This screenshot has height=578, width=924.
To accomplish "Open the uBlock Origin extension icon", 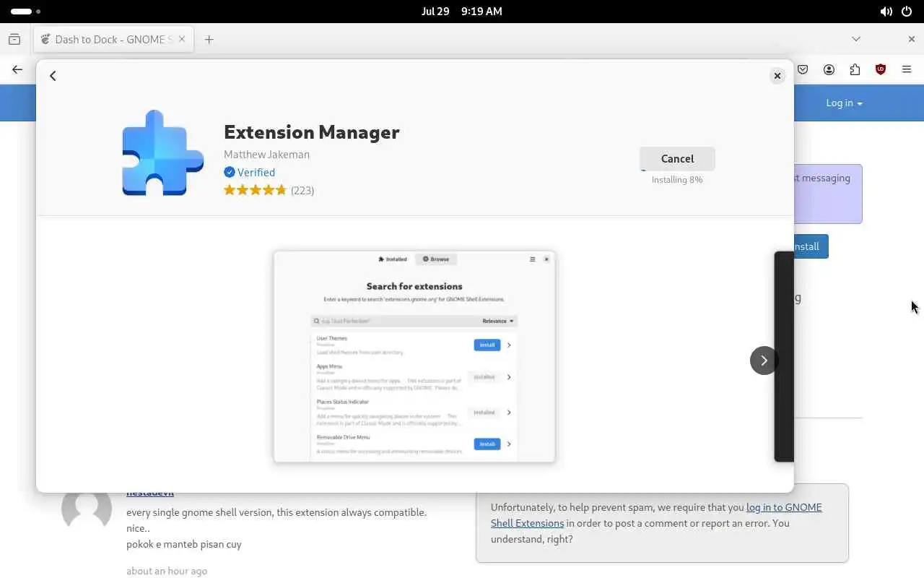I will coord(881,69).
